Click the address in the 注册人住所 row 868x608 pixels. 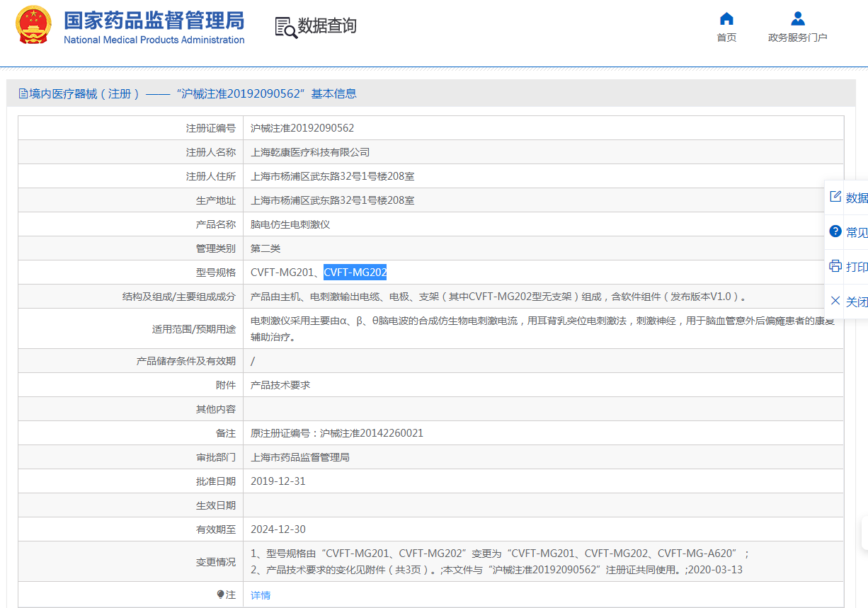333,176
